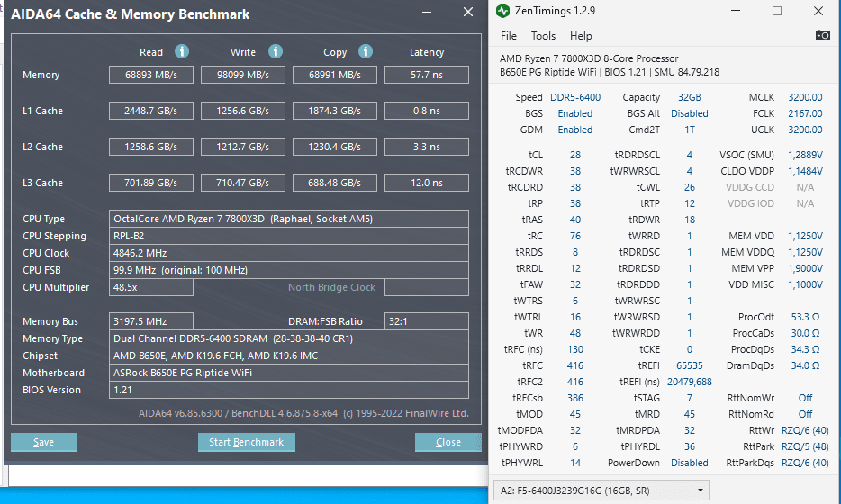Click the L2 Cache Read 1258.6 GB/s field

151,147
